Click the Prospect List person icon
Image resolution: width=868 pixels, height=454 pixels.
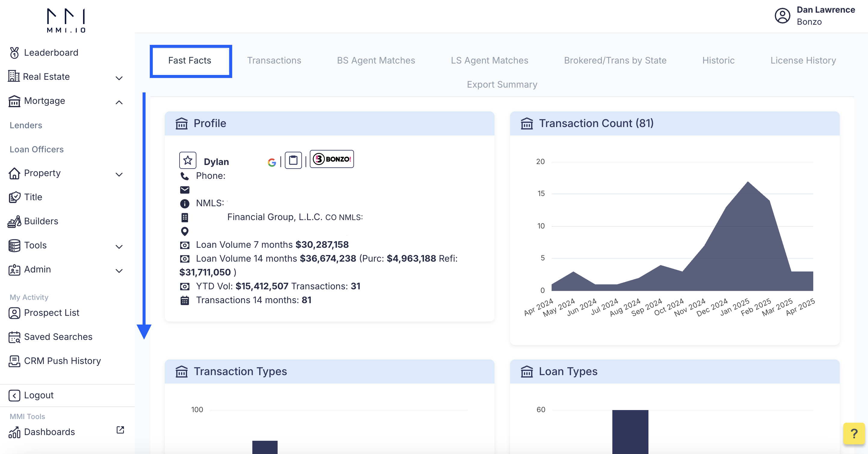pyautogui.click(x=14, y=313)
